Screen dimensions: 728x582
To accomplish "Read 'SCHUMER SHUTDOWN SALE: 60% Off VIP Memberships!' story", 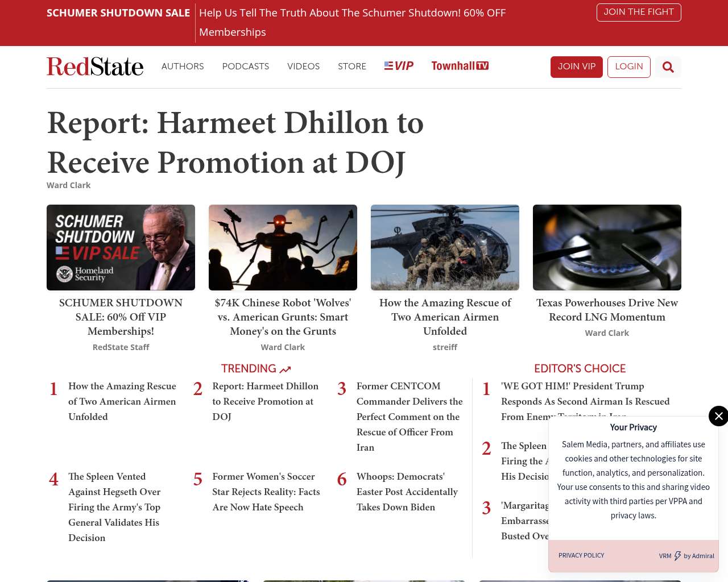I will (121, 317).
